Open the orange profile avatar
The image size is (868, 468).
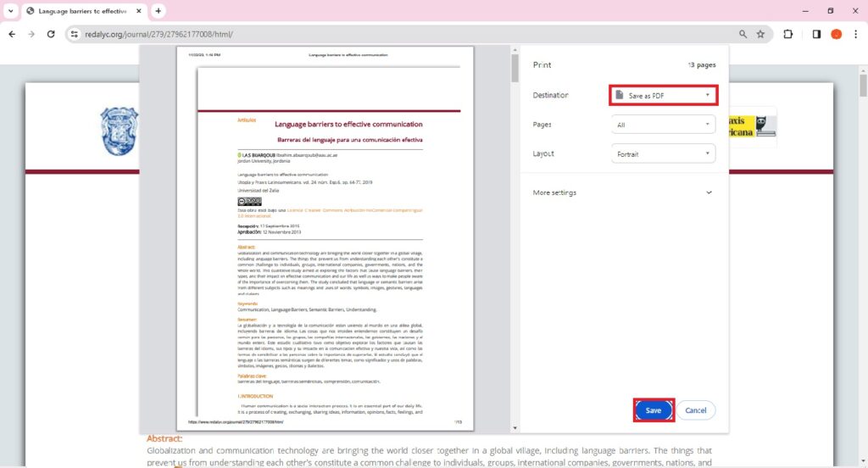click(x=836, y=34)
